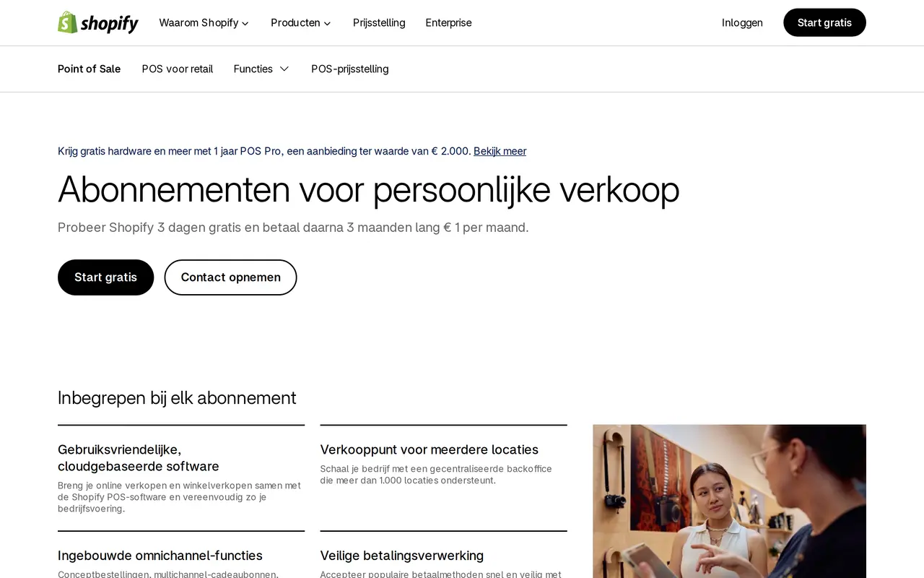Click the 'Schaal je bedrijf' description text
This screenshot has height=578, width=924.
pos(436,475)
